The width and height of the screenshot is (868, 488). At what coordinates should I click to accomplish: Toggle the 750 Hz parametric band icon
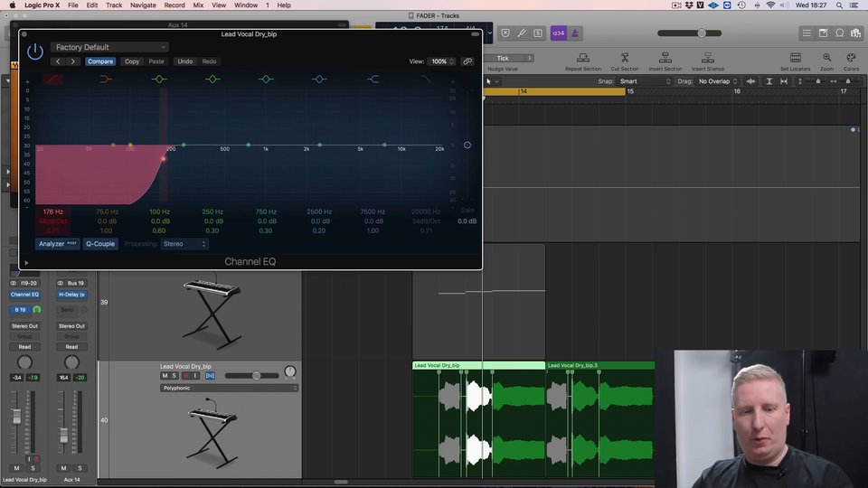point(266,80)
